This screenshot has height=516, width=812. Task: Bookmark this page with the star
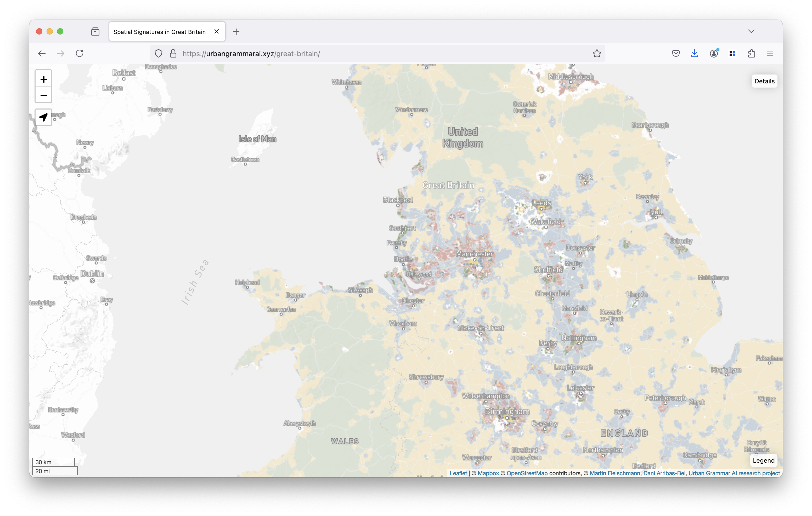[596, 54]
